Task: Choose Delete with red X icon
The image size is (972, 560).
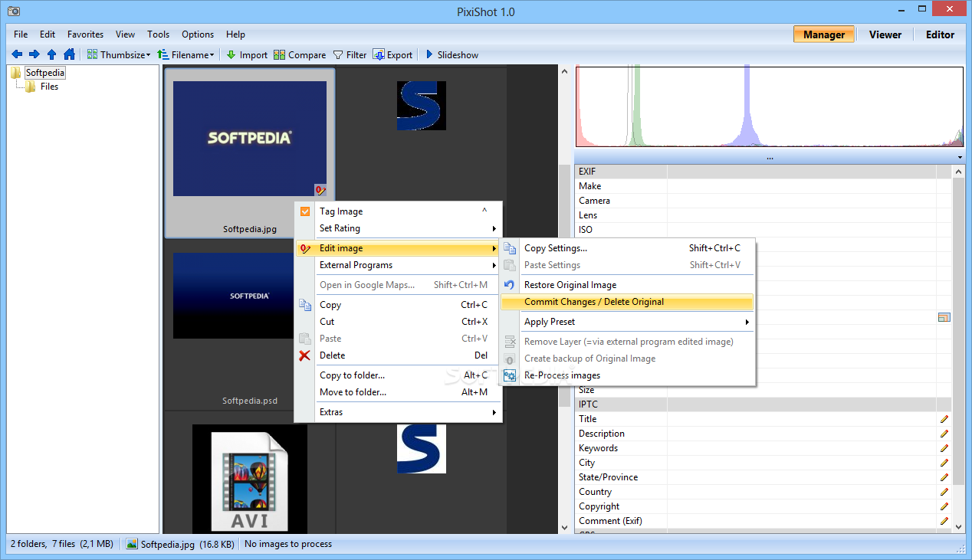Action: click(399, 355)
